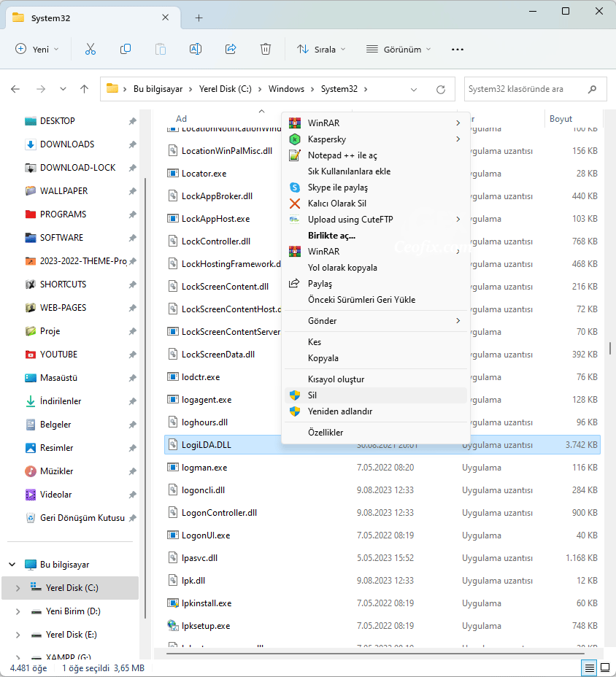This screenshot has width=616, height=677.
Task: Click Yerel Disk (C:) breadcrumb segment
Action: tap(225, 89)
